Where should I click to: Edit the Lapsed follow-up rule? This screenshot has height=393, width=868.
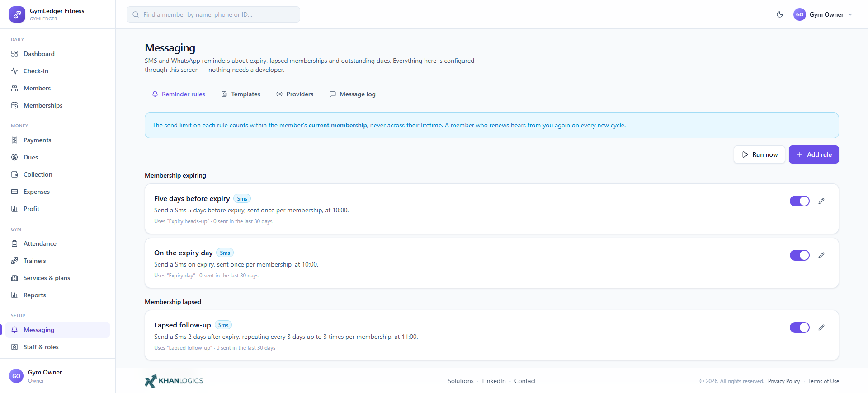[x=821, y=327]
